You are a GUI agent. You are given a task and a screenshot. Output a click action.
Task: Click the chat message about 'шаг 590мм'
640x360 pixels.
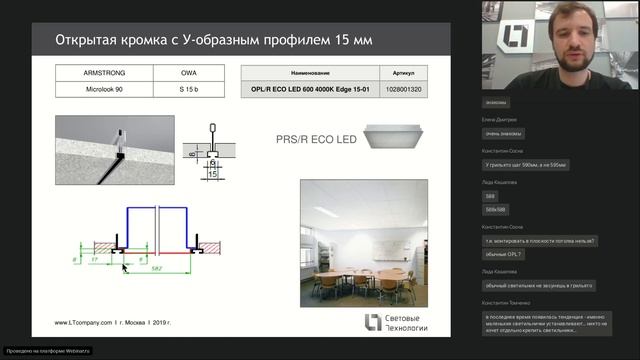(x=525, y=165)
